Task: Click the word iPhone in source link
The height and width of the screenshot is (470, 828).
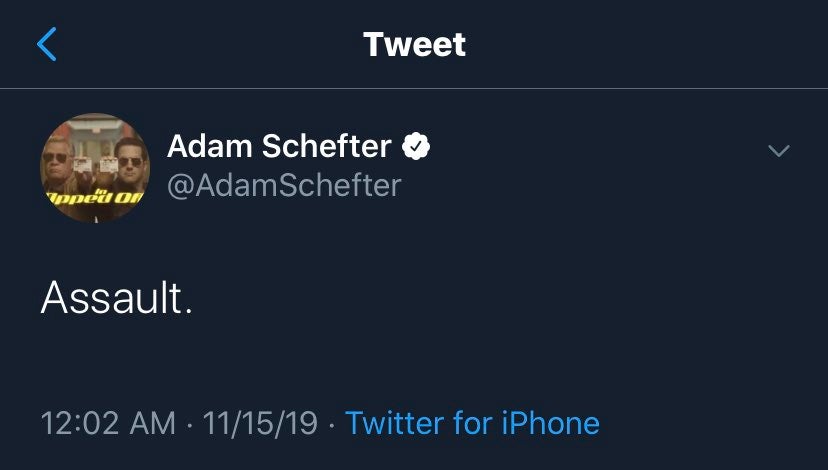Action: pyautogui.click(x=549, y=423)
